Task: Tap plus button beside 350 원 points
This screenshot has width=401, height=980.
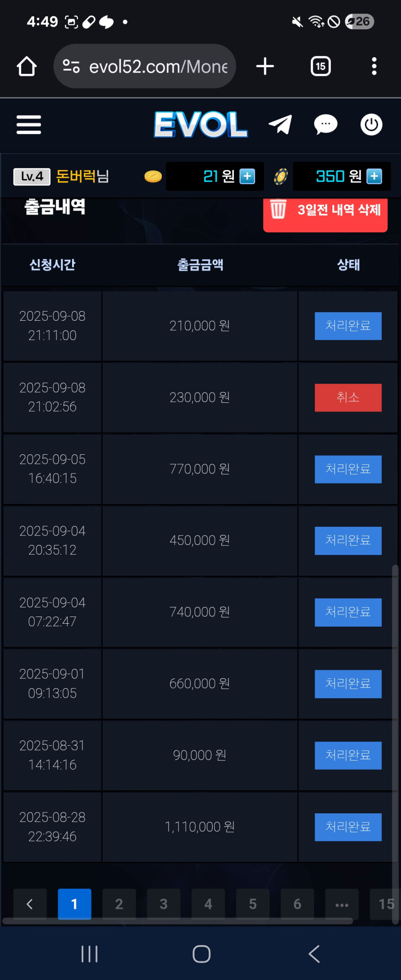Action: pyautogui.click(x=374, y=177)
